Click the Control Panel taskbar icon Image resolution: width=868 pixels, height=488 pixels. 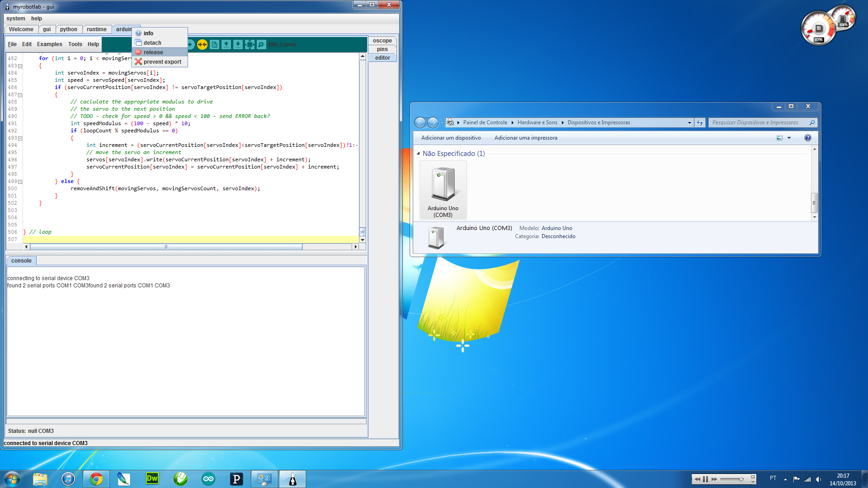pyautogui.click(x=264, y=479)
